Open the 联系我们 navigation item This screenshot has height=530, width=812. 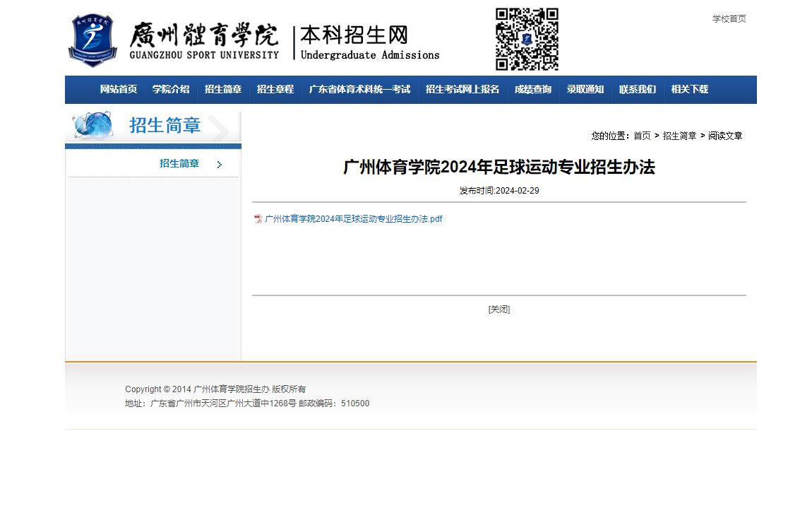tap(637, 90)
